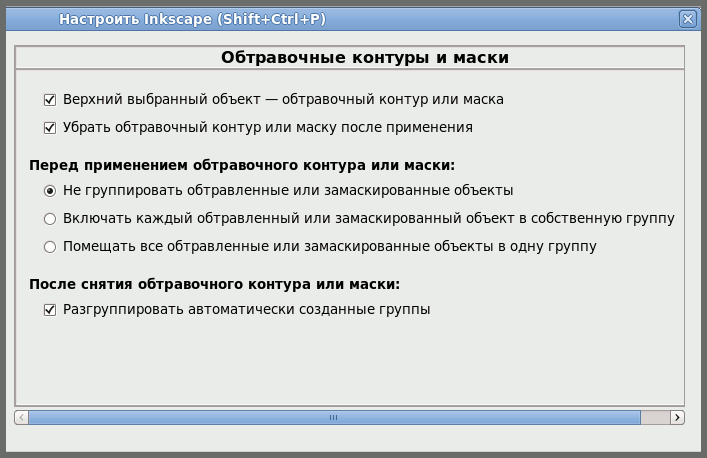Screen dimensions: 707x458
Task: Close the Inkscape preferences dialog
Action: tap(688, 19)
